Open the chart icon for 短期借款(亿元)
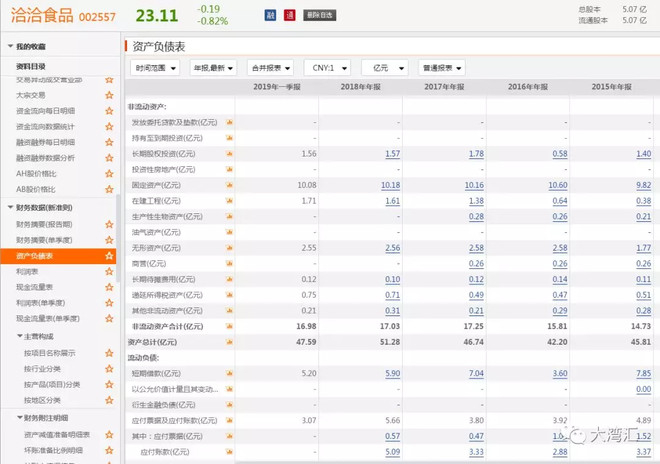This screenshot has height=464, width=660. coord(229,373)
